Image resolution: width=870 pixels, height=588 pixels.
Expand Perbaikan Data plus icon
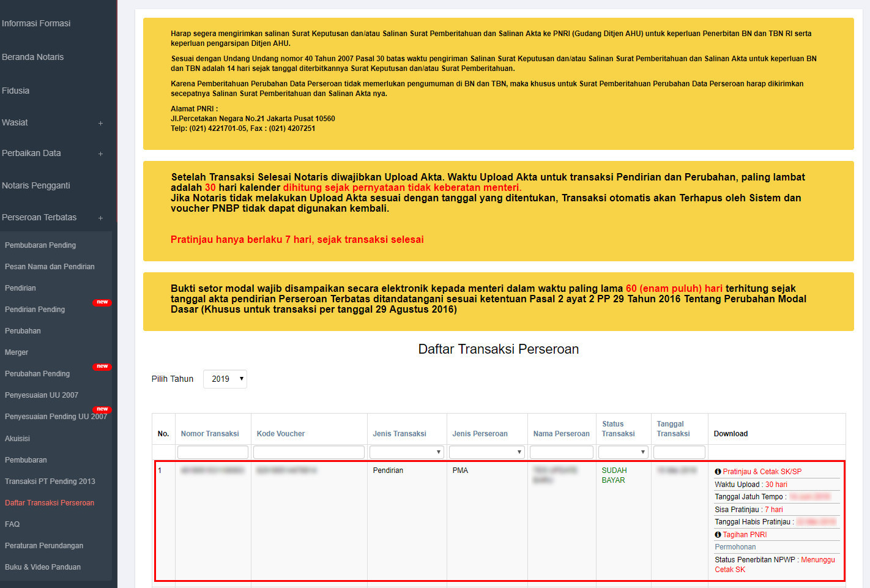coord(100,154)
